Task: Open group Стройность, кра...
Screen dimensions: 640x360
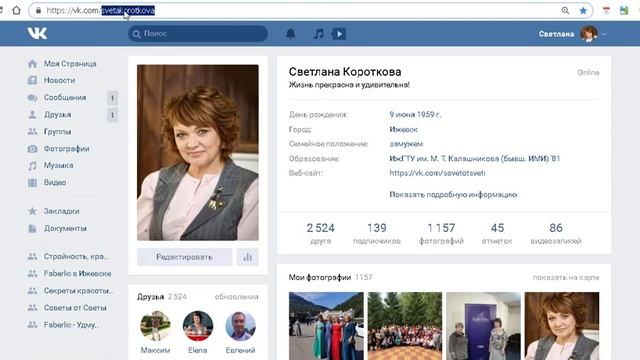Action: 76,256
